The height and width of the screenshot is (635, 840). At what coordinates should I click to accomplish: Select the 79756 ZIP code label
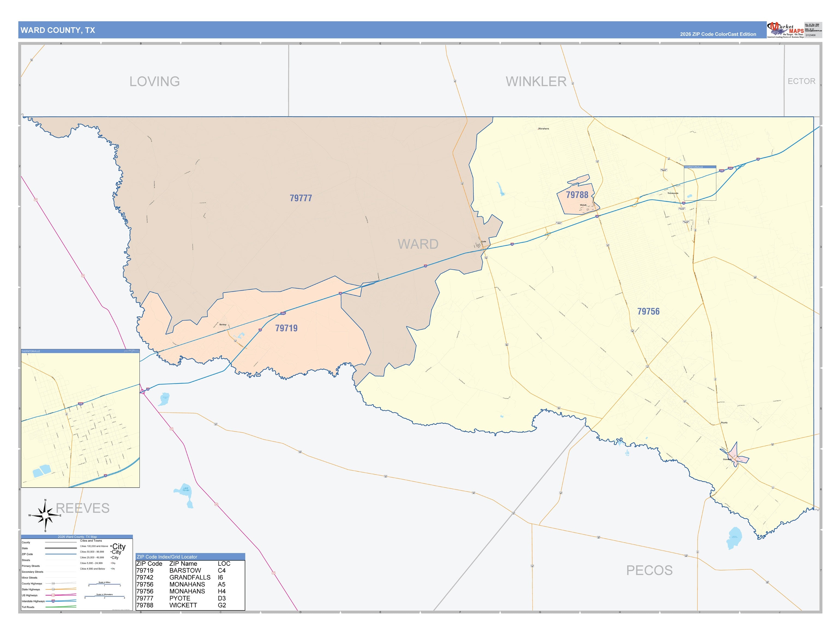(648, 311)
